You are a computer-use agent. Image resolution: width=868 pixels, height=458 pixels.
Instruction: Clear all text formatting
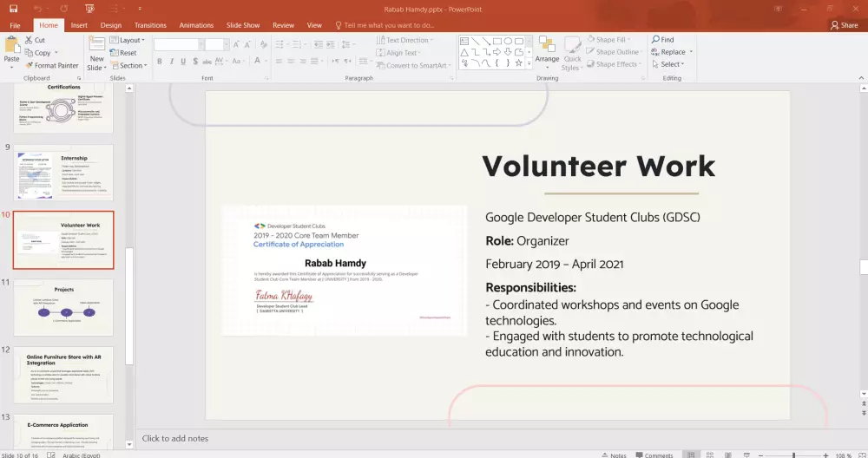[264, 44]
